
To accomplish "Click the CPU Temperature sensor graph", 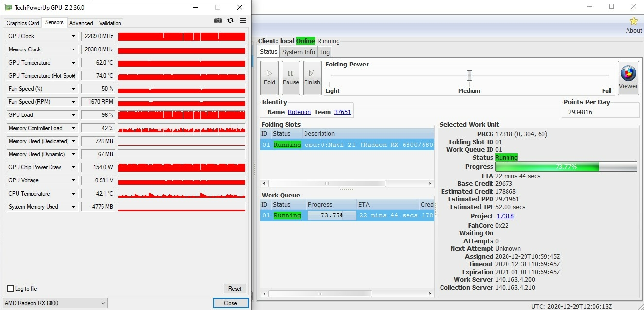I will 182,194.
